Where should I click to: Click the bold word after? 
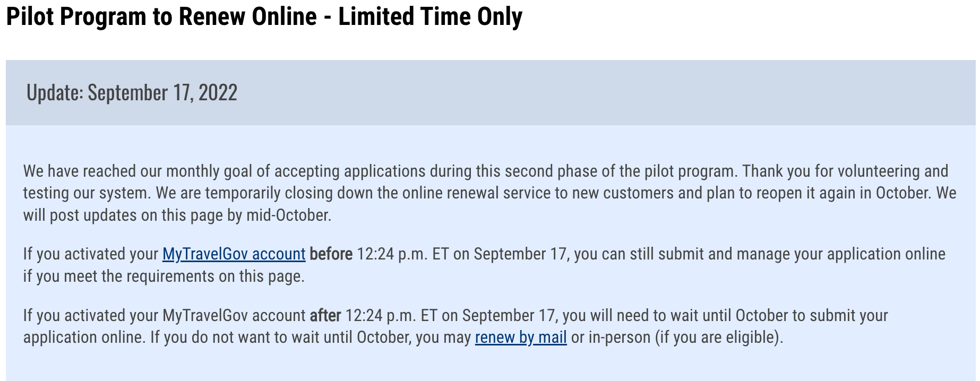click(x=325, y=316)
